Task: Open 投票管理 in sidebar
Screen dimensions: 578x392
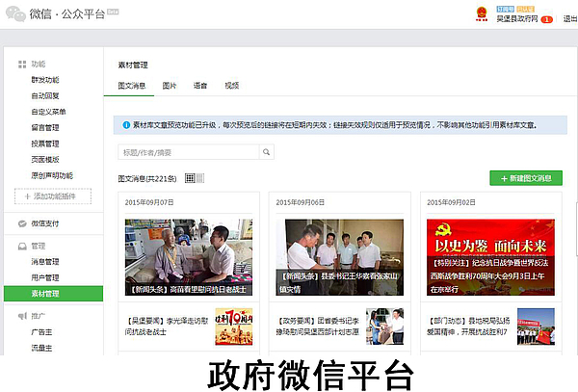Action: point(45,144)
